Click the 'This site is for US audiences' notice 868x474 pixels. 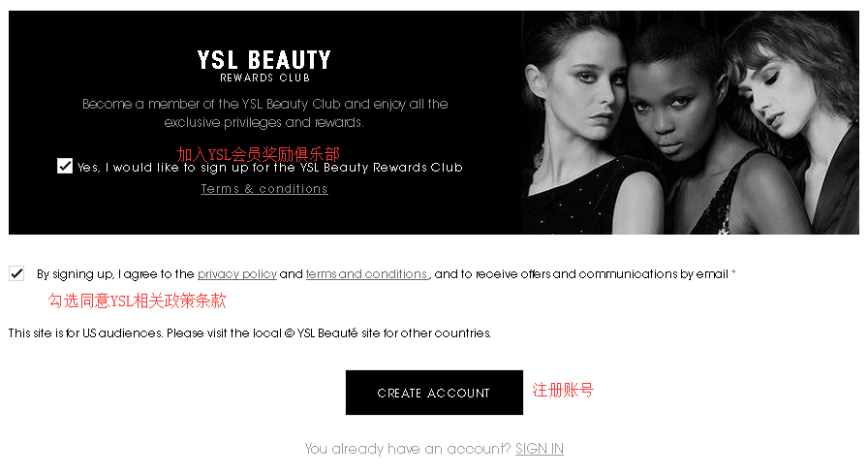point(250,333)
